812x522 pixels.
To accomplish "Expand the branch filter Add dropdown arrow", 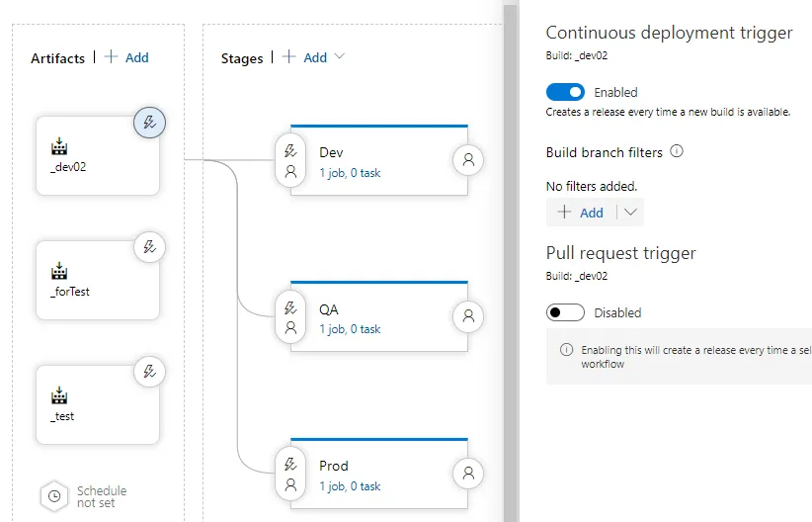I will [631, 213].
